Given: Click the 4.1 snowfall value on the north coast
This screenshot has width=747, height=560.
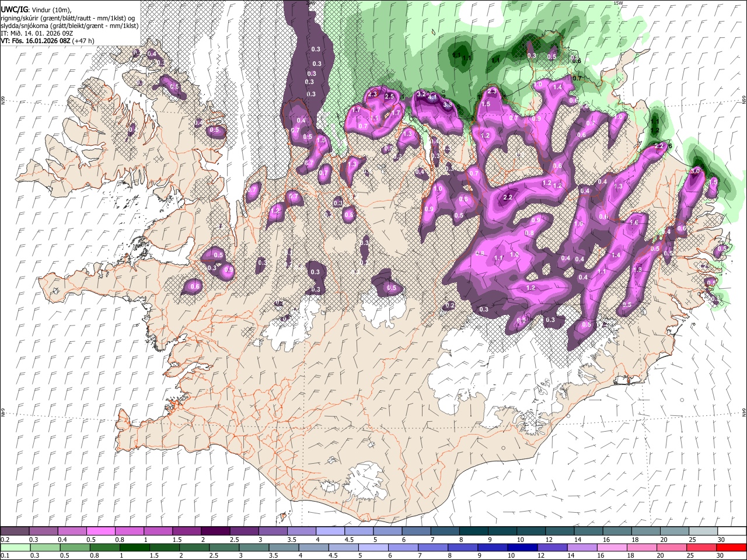Looking at the screenshot, I should coord(433,98).
